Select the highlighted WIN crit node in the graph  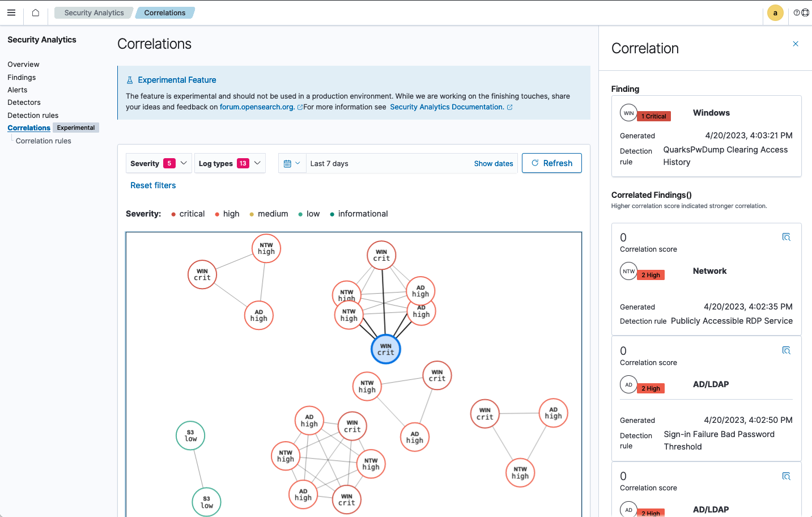[386, 349]
